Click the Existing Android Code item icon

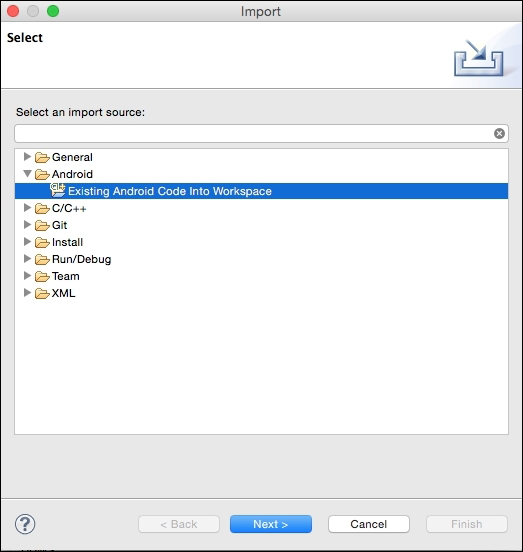58,190
